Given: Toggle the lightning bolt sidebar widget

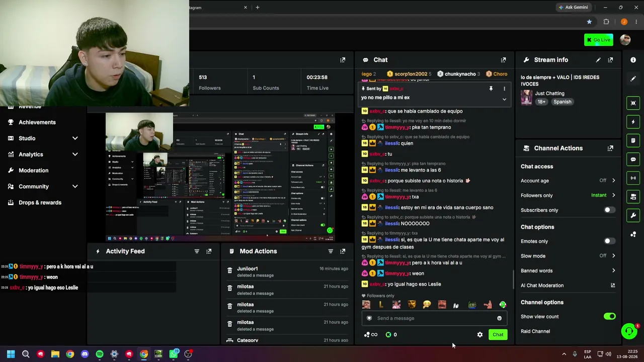Looking at the screenshot, I should point(633,122).
